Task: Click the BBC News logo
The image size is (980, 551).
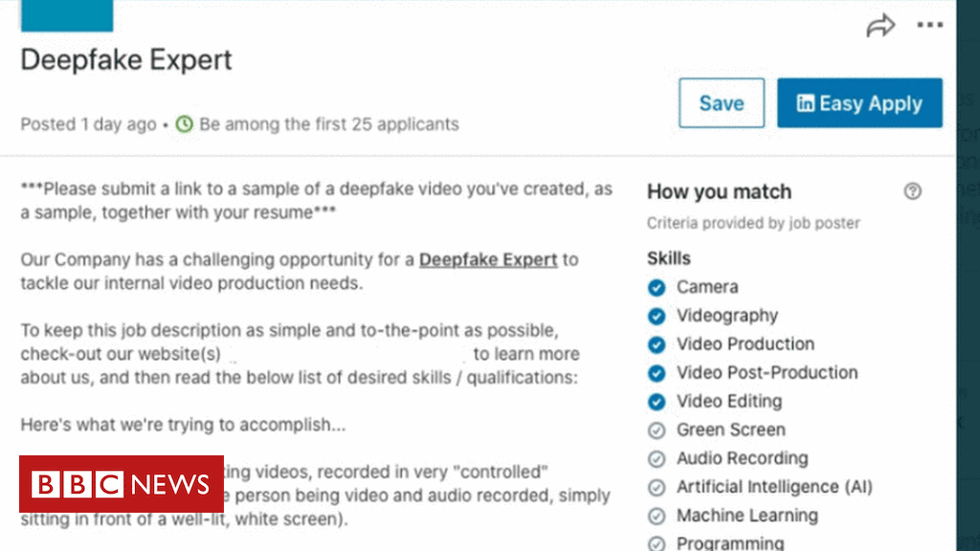Action: pos(121,484)
